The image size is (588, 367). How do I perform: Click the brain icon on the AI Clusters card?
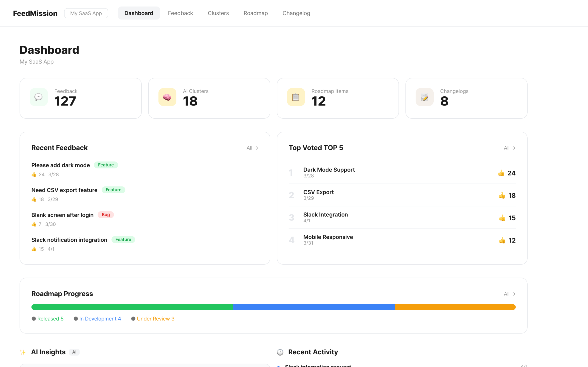point(167,97)
